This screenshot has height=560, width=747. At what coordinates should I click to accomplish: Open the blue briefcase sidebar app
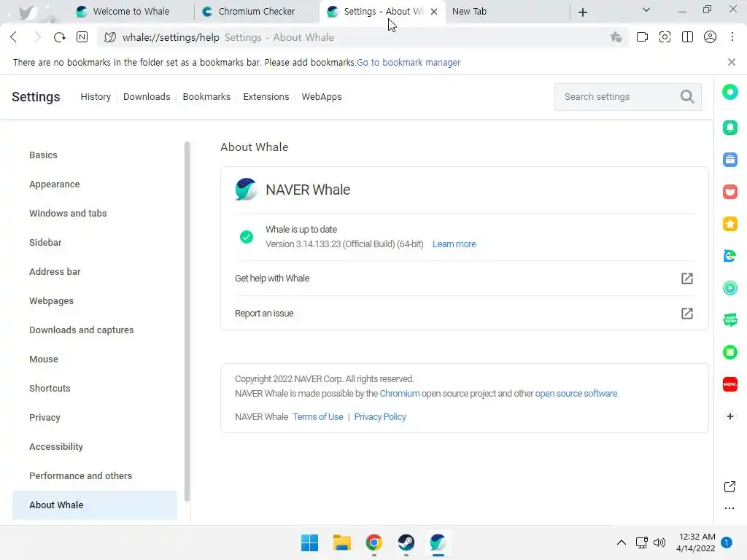click(729, 160)
